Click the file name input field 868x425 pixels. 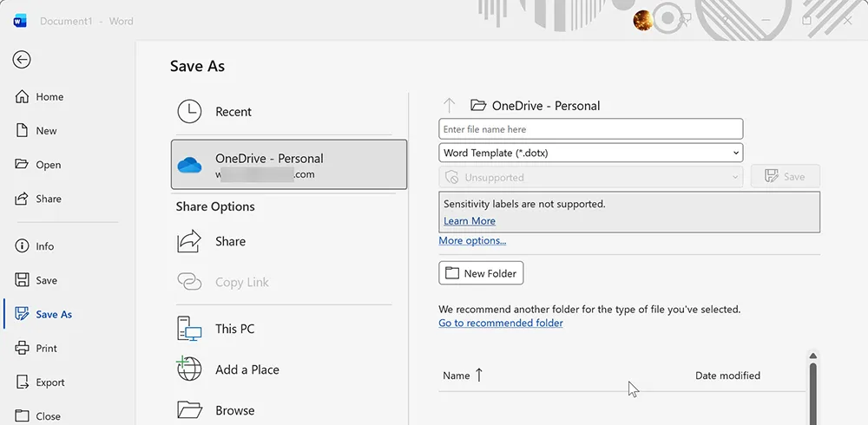[x=590, y=129]
